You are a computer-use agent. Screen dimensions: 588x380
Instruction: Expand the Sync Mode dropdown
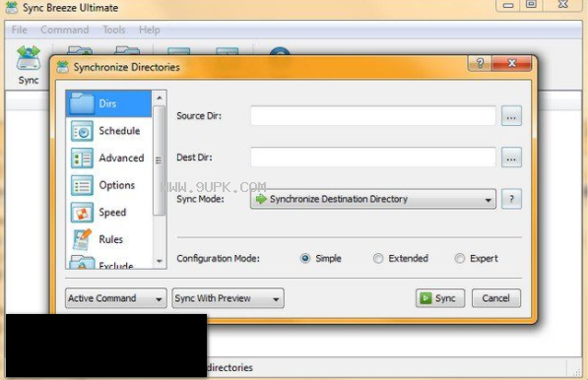(x=373, y=199)
